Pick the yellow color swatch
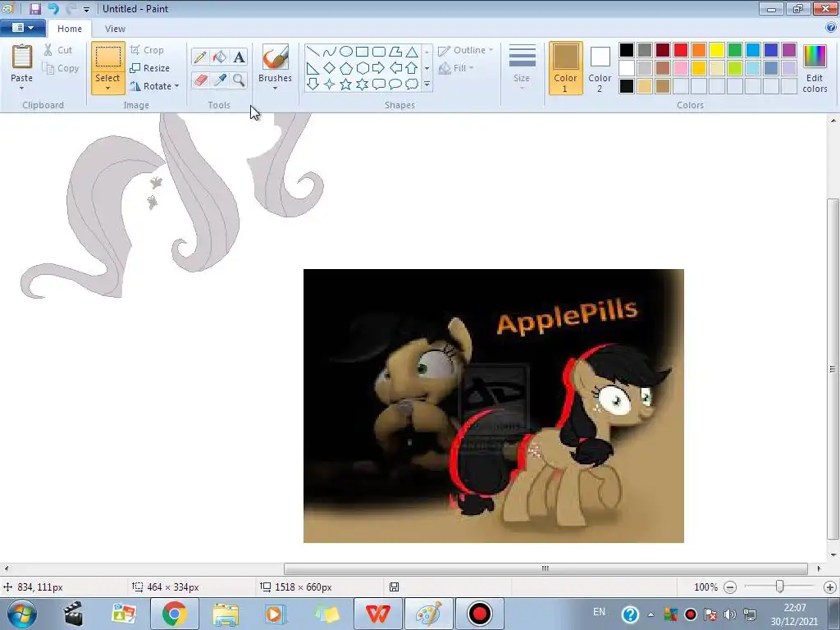Image resolution: width=840 pixels, height=630 pixels. tap(717, 50)
